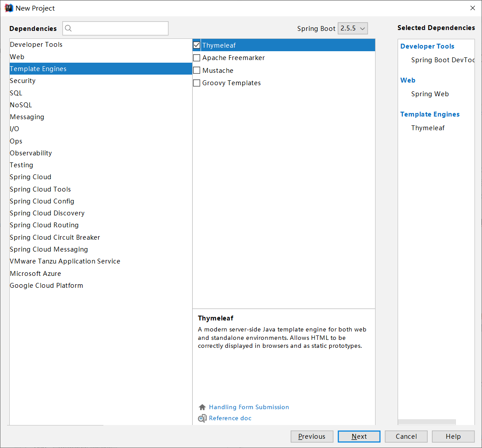This screenshot has height=448, width=482.
Task: Select the Spring Cloud Routing category
Action: pyautogui.click(x=101, y=226)
